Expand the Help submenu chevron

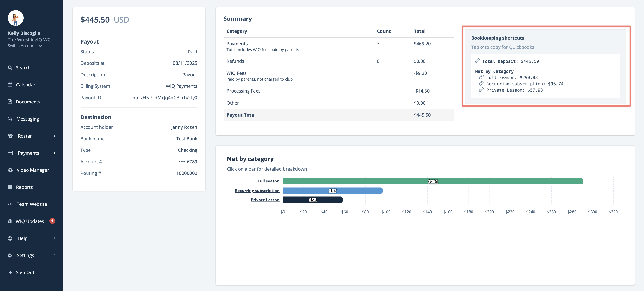point(55,238)
